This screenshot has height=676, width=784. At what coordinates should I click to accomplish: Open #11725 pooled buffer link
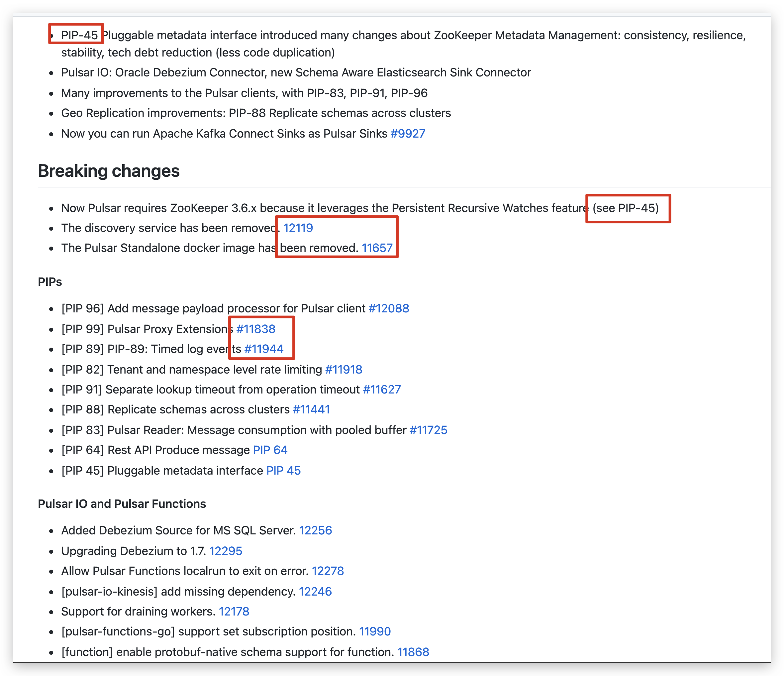pyautogui.click(x=428, y=430)
